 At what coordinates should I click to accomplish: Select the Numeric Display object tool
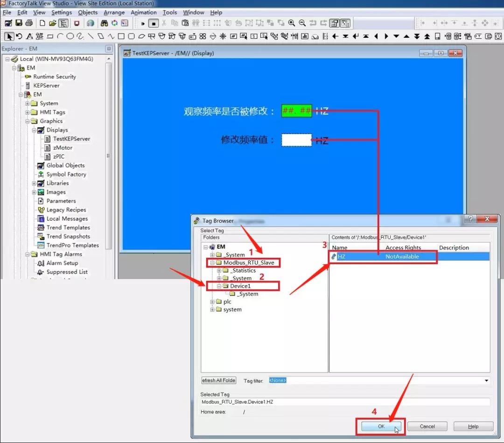pos(234,36)
